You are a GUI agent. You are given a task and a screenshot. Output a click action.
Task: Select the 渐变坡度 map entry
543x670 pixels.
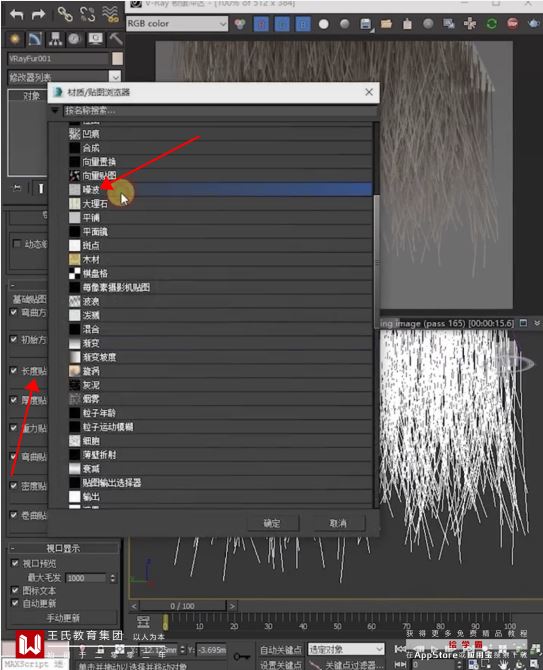220,357
